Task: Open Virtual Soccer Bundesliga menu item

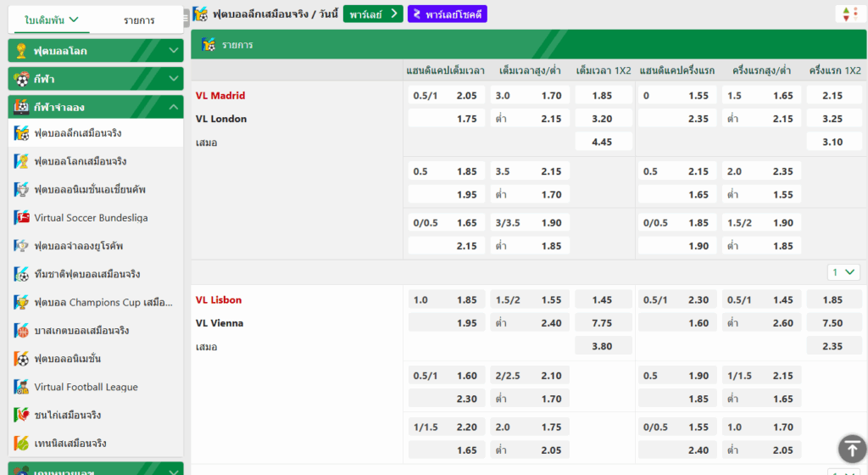Action: [x=96, y=218]
